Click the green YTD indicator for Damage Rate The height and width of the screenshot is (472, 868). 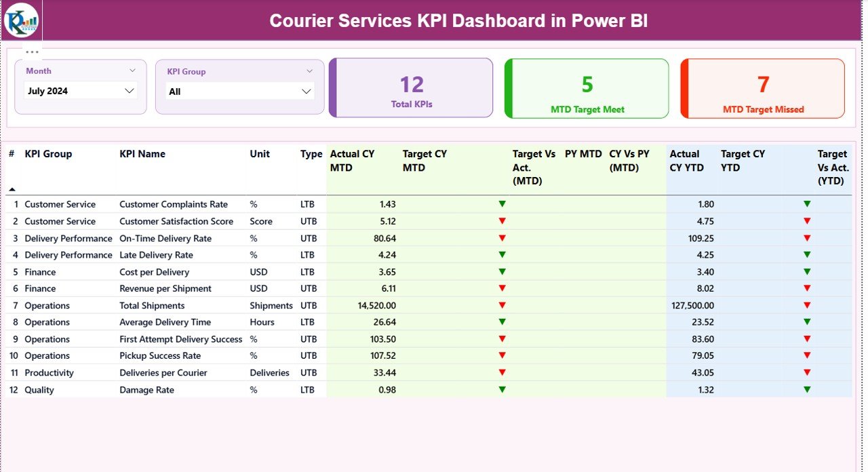pyautogui.click(x=807, y=390)
